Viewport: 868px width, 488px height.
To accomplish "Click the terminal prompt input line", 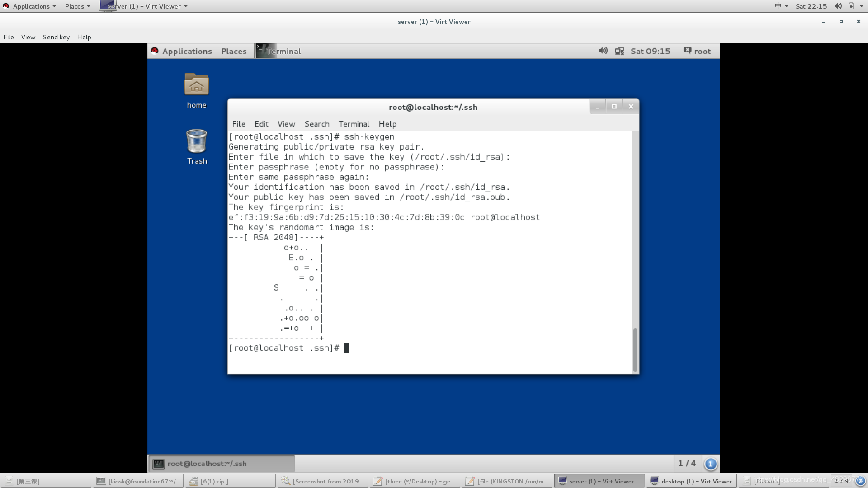I will (x=430, y=348).
